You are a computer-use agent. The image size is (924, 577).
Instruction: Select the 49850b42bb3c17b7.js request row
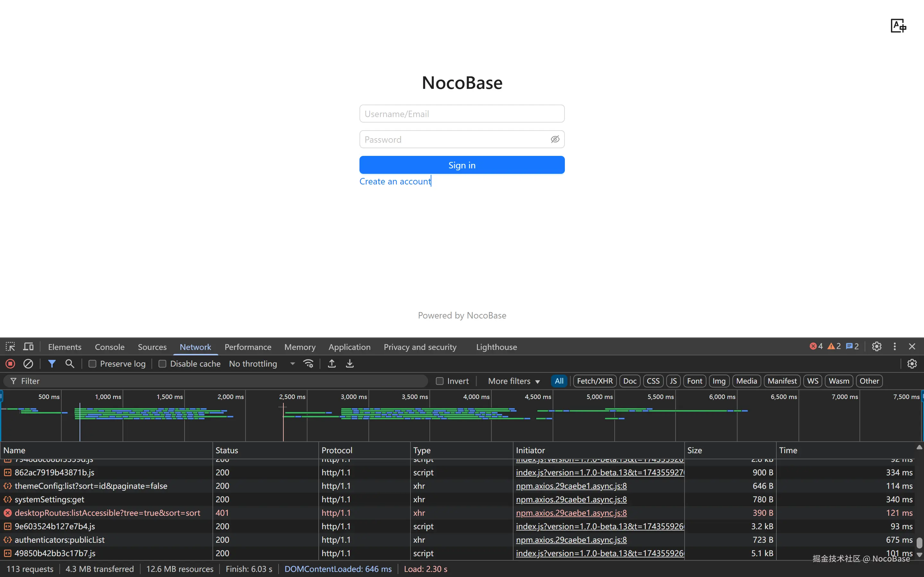coord(458,553)
